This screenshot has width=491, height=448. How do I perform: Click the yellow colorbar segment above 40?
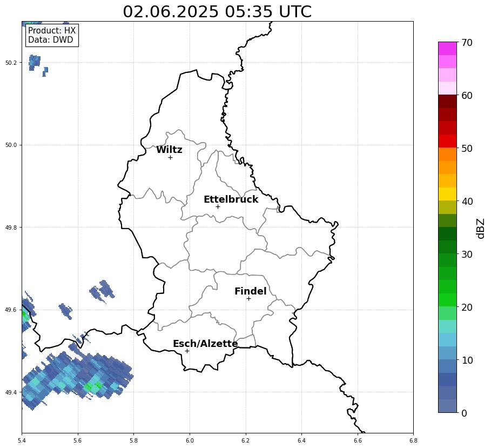click(x=447, y=194)
